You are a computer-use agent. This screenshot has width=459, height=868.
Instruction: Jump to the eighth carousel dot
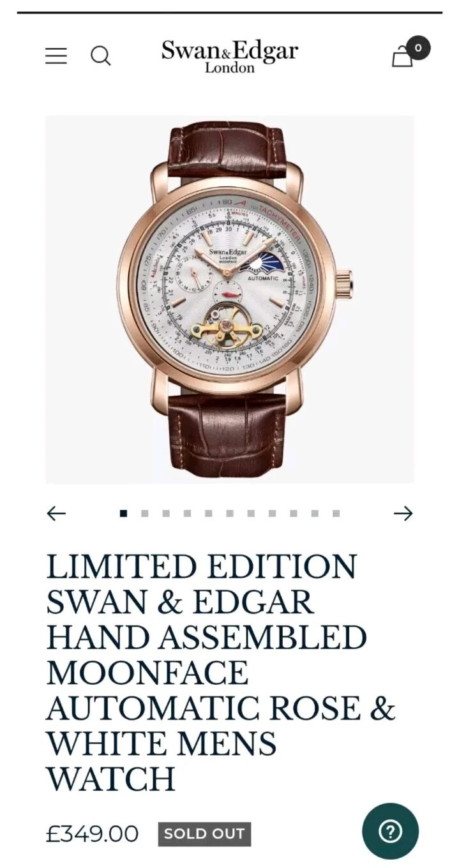pos(273,513)
